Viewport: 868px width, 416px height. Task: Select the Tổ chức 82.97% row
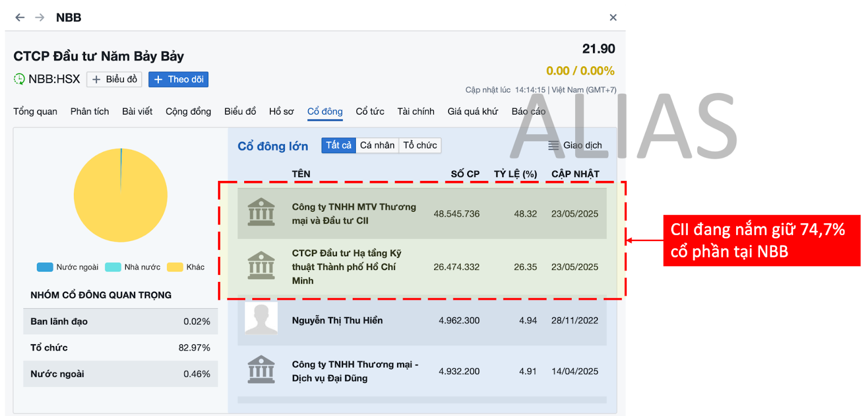pyautogui.click(x=120, y=348)
